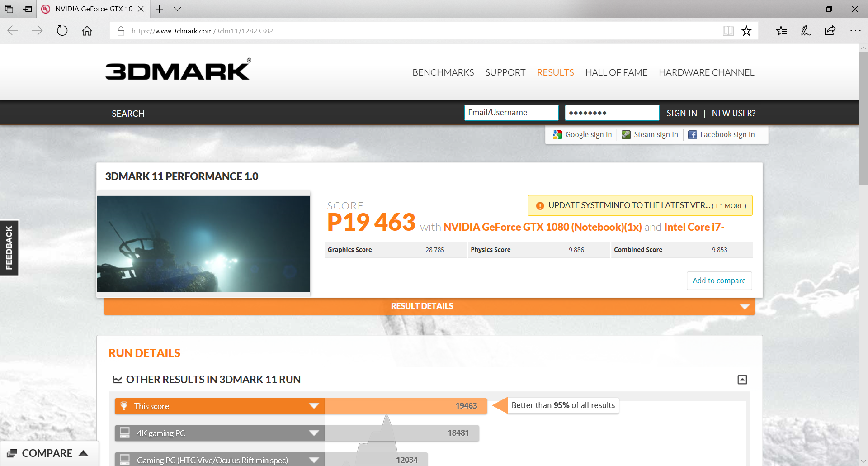Open Reading view icon in address bar
This screenshot has width=868, height=466.
(728, 31)
